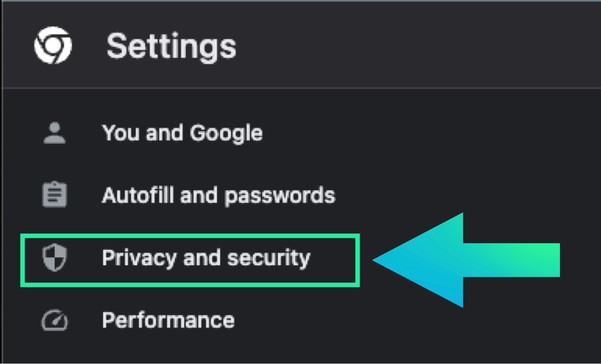Click the word "security" in sidebar
Image resolution: width=601 pixels, height=364 pixels.
[x=268, y=258]
